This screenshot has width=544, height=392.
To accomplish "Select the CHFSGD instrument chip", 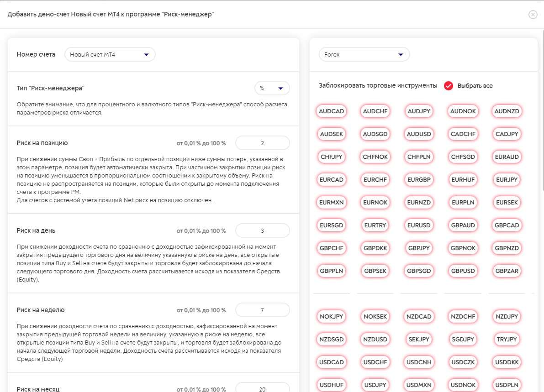I will point(463,157).
